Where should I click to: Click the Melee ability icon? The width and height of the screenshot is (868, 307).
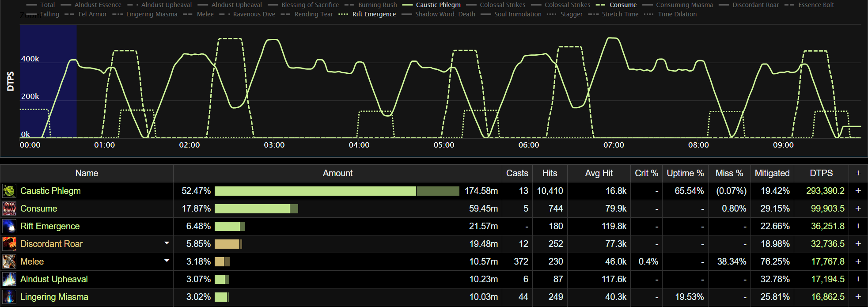coord(9,262)
